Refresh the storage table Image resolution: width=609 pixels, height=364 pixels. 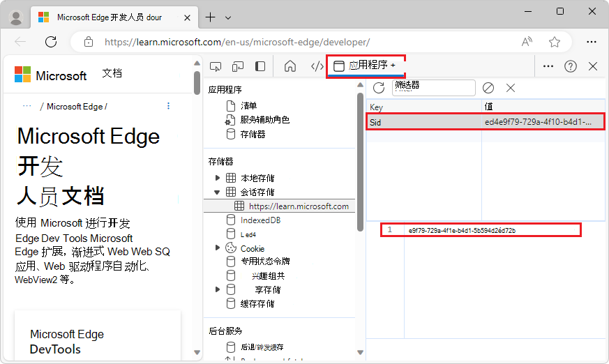click(x=378, y=88)
